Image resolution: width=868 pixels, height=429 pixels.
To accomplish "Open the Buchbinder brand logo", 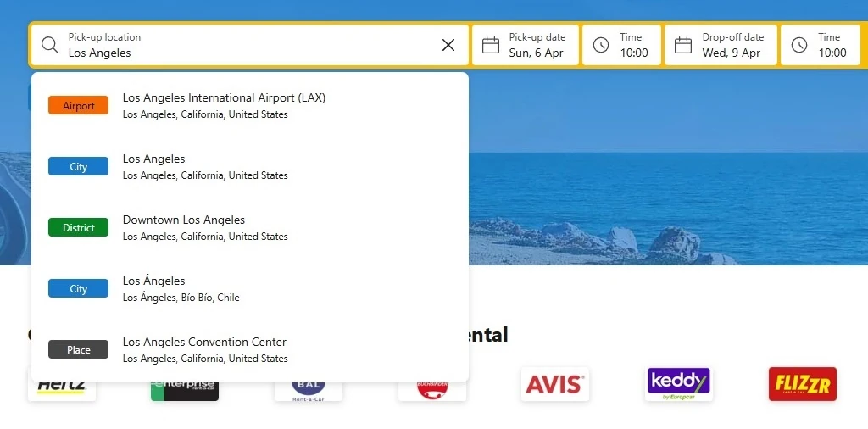I will pos(432,390).
